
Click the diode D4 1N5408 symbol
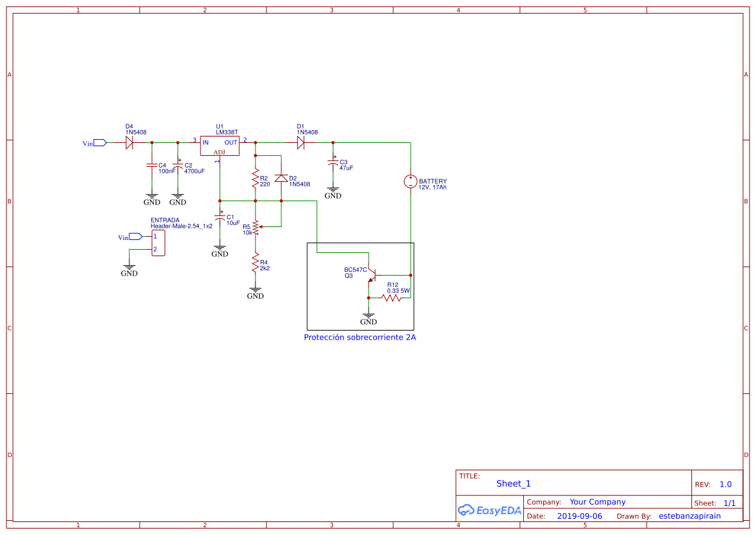(128, 142)
